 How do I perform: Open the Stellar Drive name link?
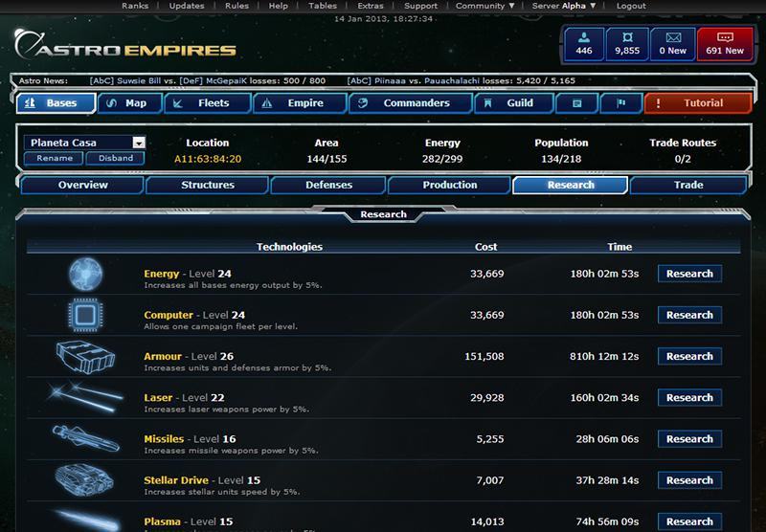(176, 480)
